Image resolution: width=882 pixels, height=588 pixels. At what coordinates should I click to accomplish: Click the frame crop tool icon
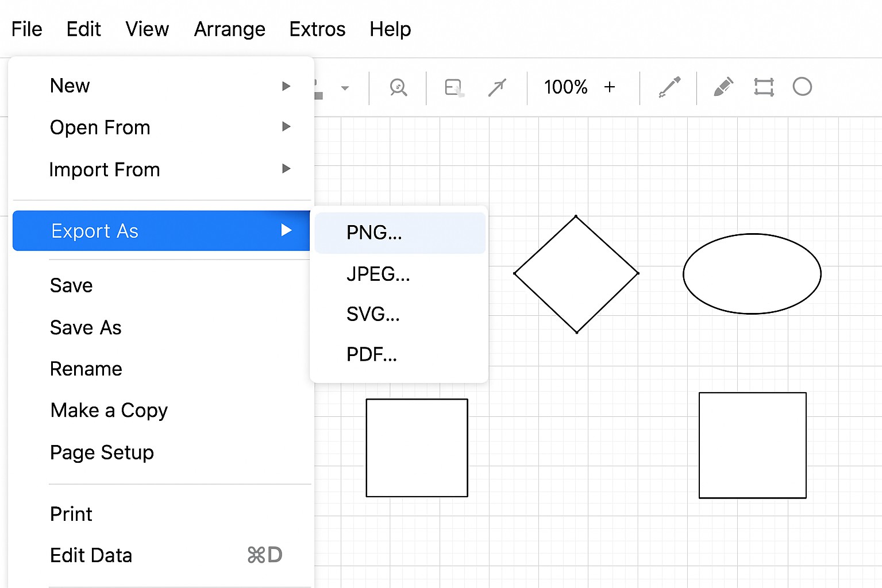(x=764, y=87)
